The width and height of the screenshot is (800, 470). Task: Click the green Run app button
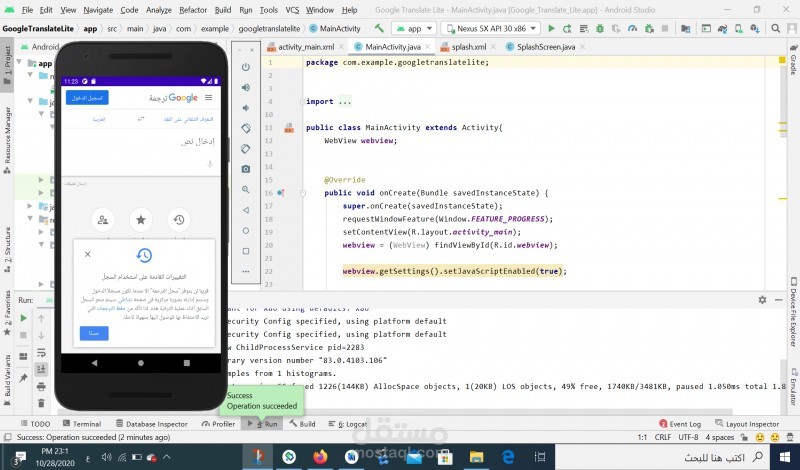click(551, 29)
